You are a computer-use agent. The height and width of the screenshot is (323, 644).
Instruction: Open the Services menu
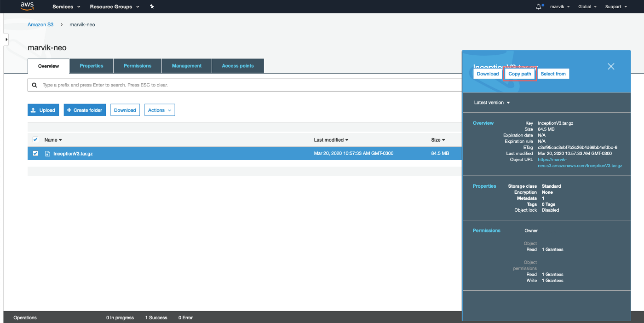coord(66,6)
